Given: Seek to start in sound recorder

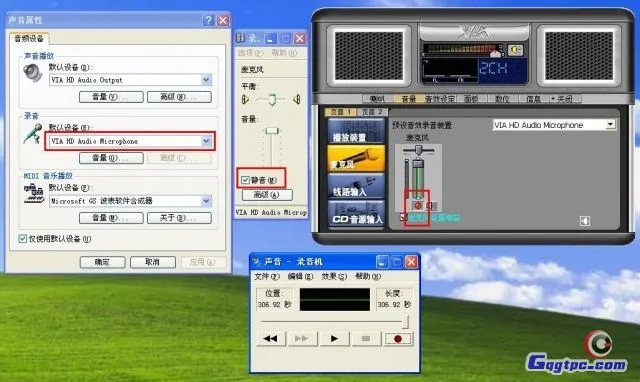Looking at the screenshot, I should 270,338.
